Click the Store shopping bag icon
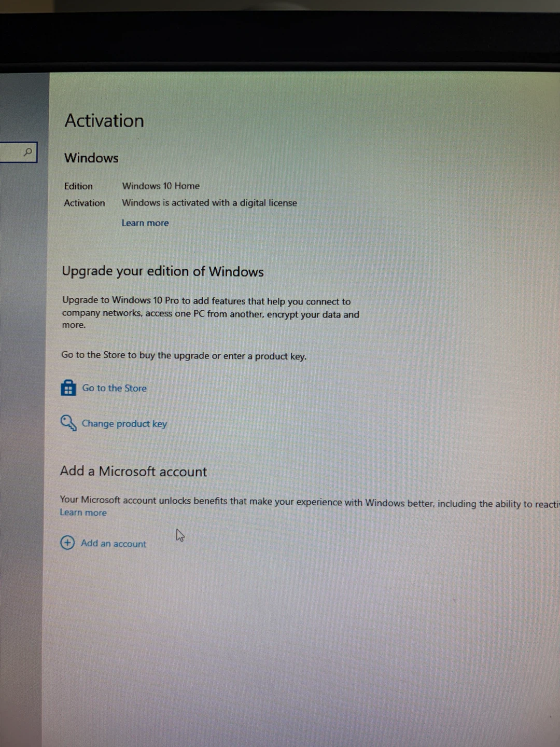Image resolution: width=560 pixels, height=747 pixels. click(68, 388)
